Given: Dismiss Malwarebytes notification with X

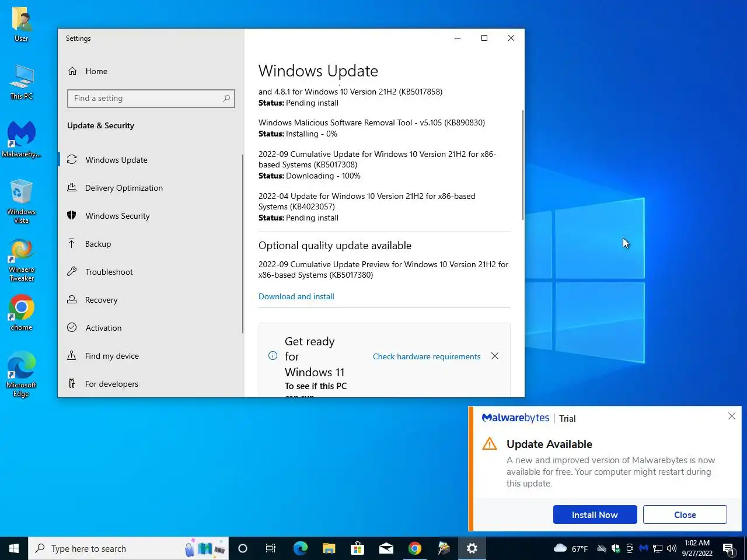Looking at the screenshot, I should click(732, 416).
